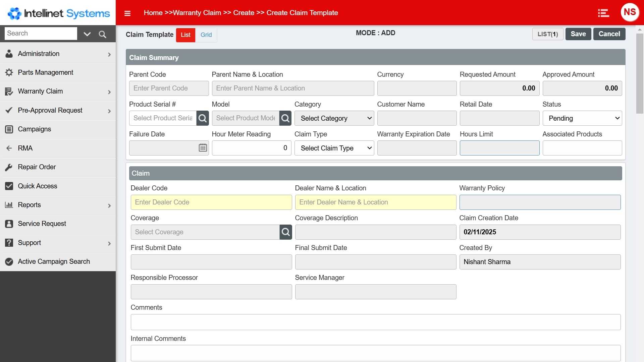Image resolution: width=644 pixels, height=362 pixels.
Task: Click the page vertical scrollbar thumb
Action: point(640,74)
